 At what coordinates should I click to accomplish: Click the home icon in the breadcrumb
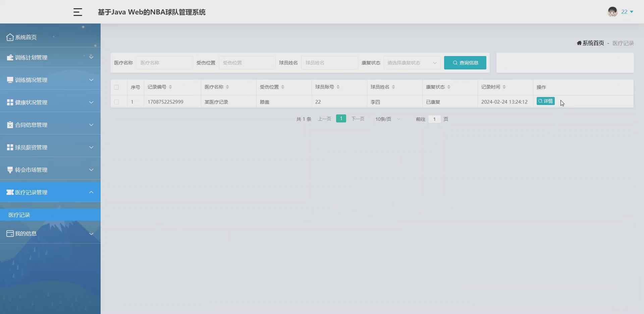tap(579, 43)
